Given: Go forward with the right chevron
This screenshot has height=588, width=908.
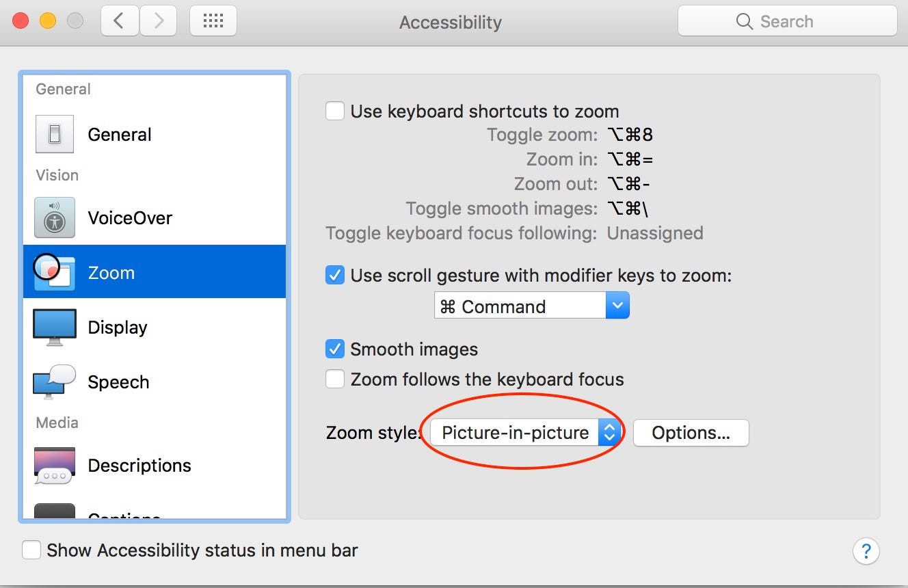Looking at the screenshot, I should pos(159,21).
